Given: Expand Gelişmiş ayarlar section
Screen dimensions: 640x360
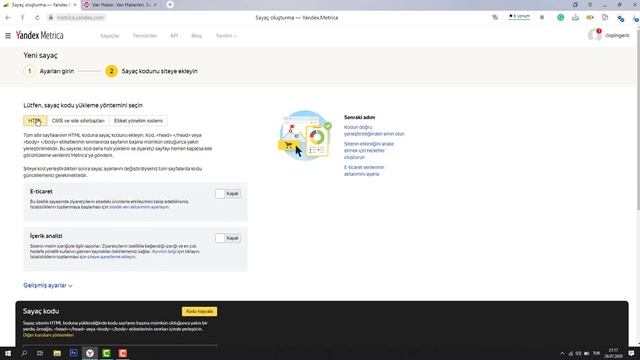Looking at the screenshot, I should 48,285.
